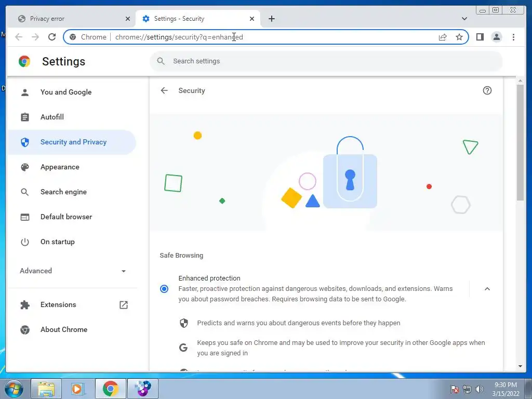
Task: Click the taskbar clock showing 9:30 PM
Action: 506,389
